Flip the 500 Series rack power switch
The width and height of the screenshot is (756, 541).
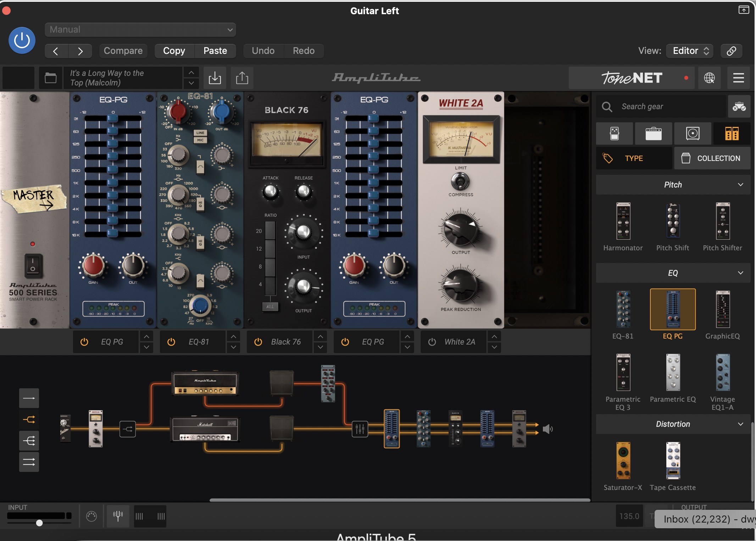pyautogui.click(x=33, y=266)
